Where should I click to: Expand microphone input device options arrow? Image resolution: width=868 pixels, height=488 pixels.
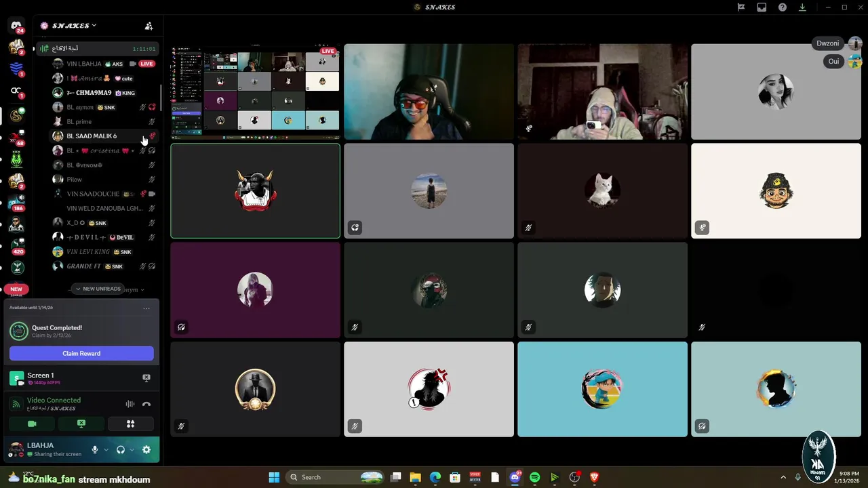tap(106, 449)
